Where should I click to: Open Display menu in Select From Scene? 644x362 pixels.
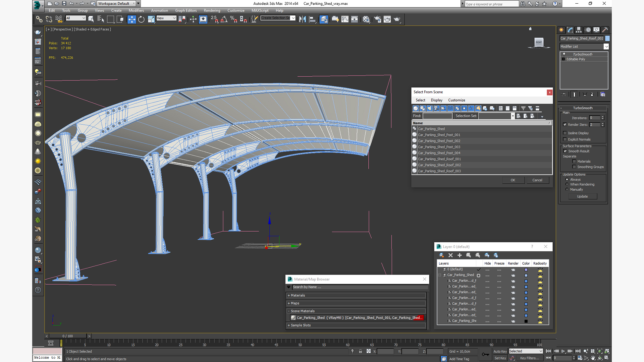[436, 100]
